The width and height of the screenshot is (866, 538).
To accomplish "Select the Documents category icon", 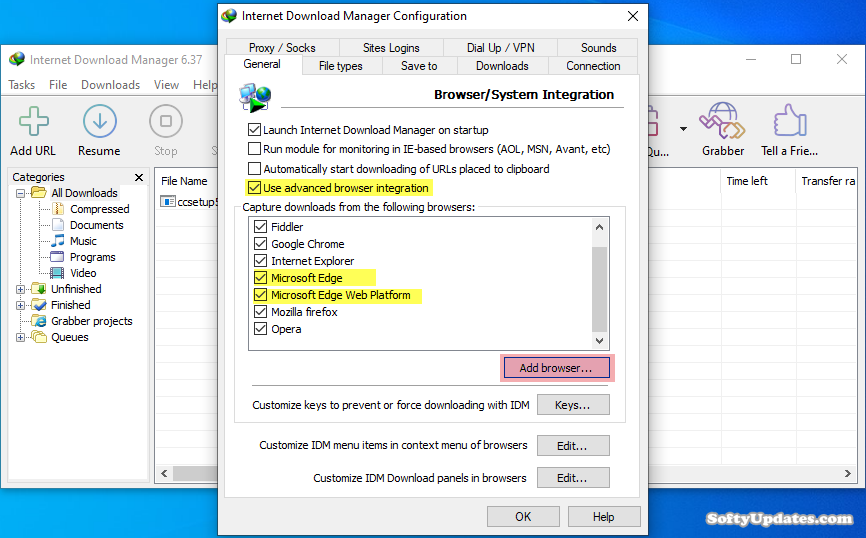I will pos(58,225).
